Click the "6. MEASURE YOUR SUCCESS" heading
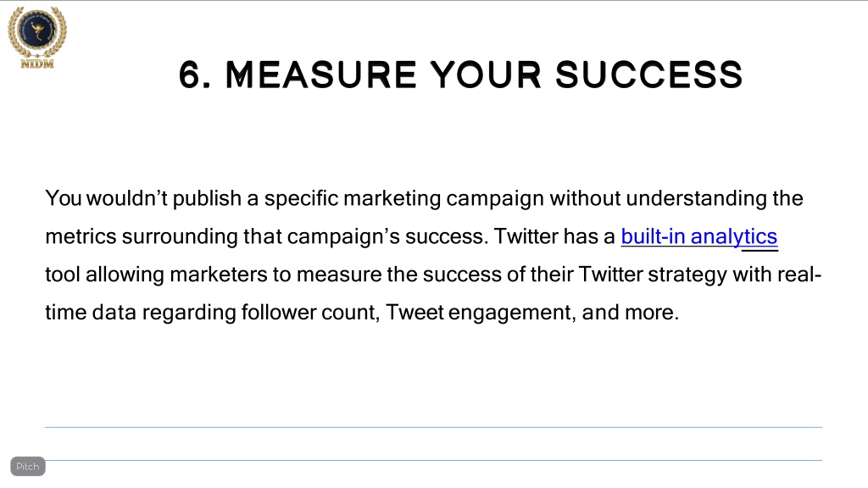The image size is (868, 488). 460,75
